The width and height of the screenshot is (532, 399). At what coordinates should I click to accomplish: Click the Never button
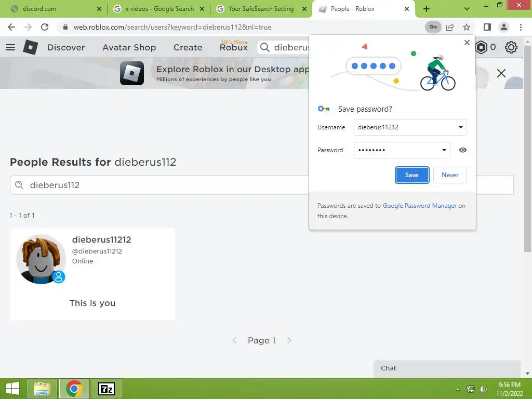[x=450, y=175]
